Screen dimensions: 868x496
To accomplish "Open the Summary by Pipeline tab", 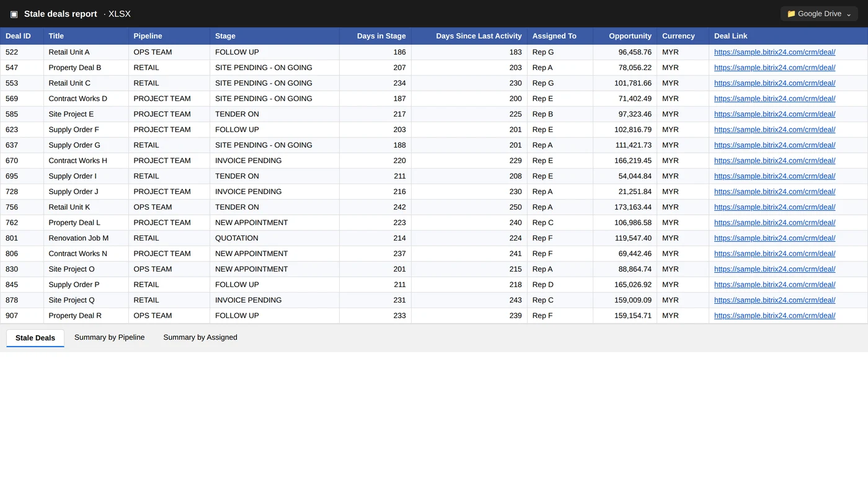I will [x=109, y=337].
